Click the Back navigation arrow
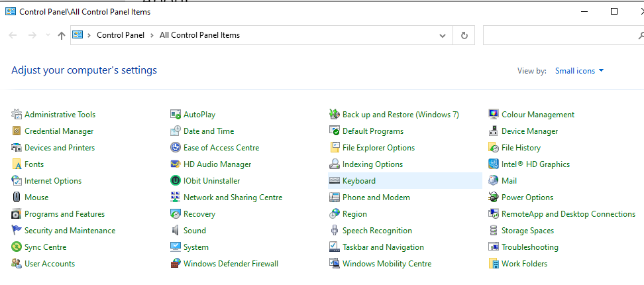 pos(13,35)
